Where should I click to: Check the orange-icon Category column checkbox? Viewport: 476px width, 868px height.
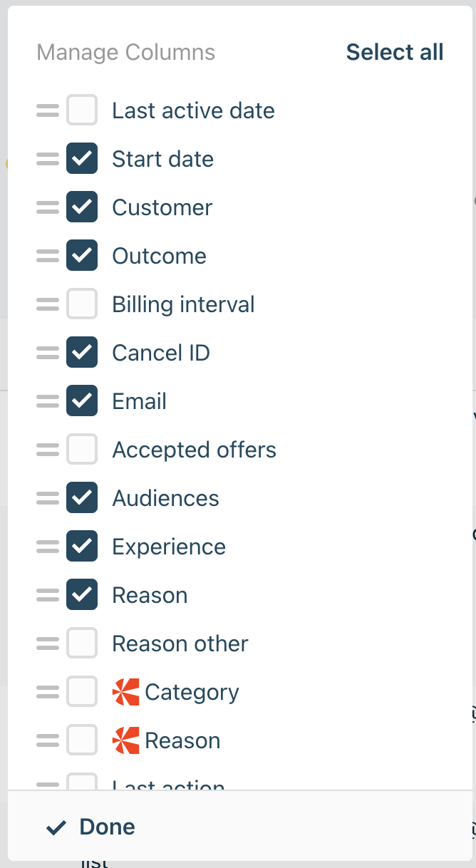(x=82, y=692)
